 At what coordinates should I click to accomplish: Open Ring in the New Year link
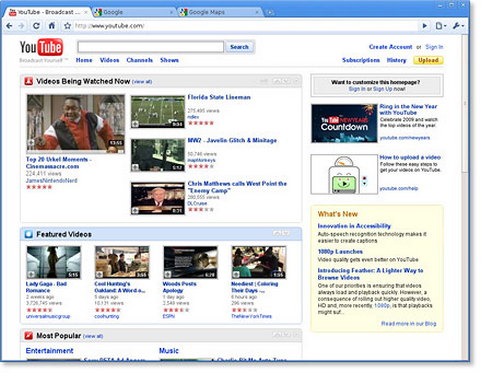(x=408, y=110)
